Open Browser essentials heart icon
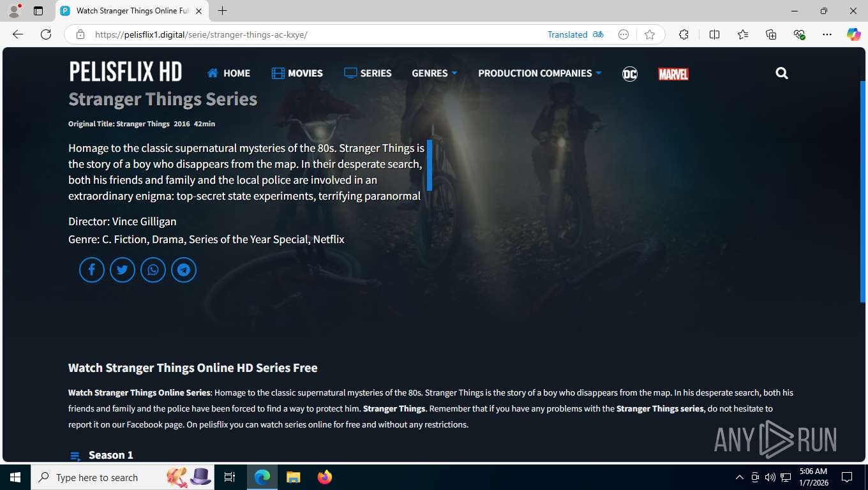Viewport: 868px width, 490px height. (x=799, y=34)
